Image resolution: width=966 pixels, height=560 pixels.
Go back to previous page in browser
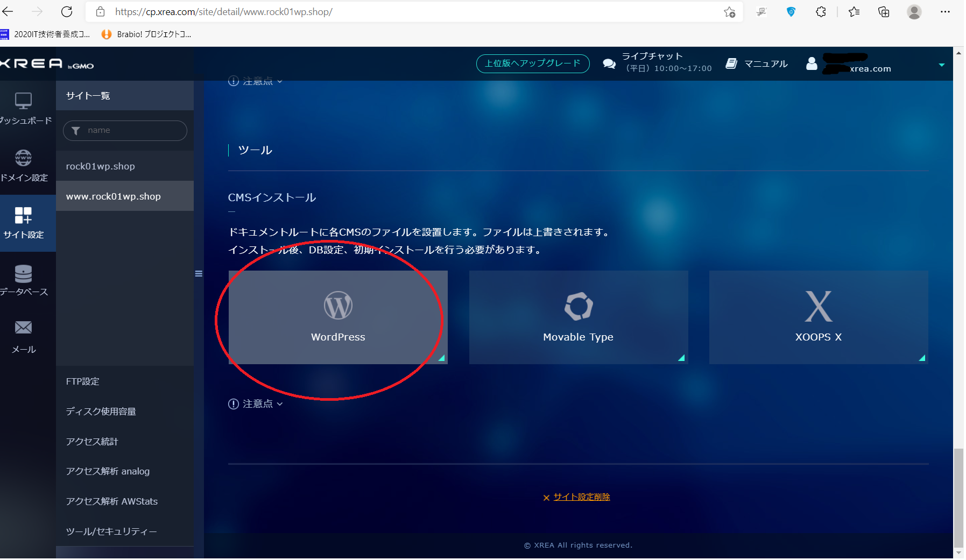point(8,12)
